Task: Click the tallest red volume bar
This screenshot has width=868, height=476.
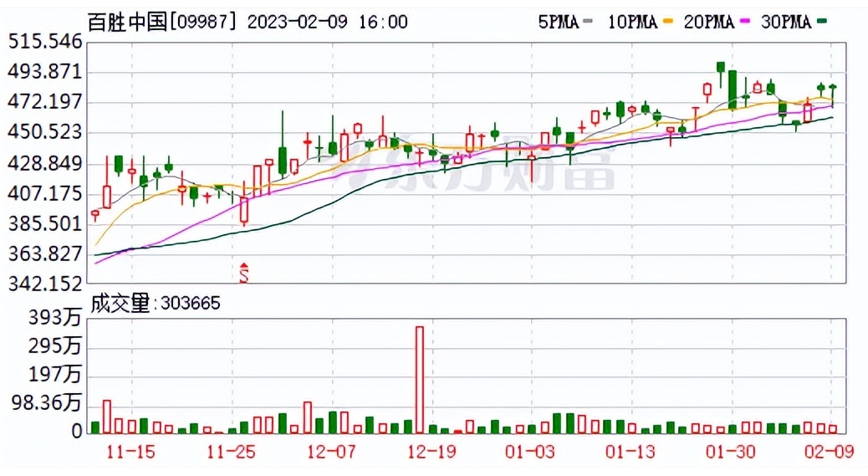Action: click(x=420, y=380)
